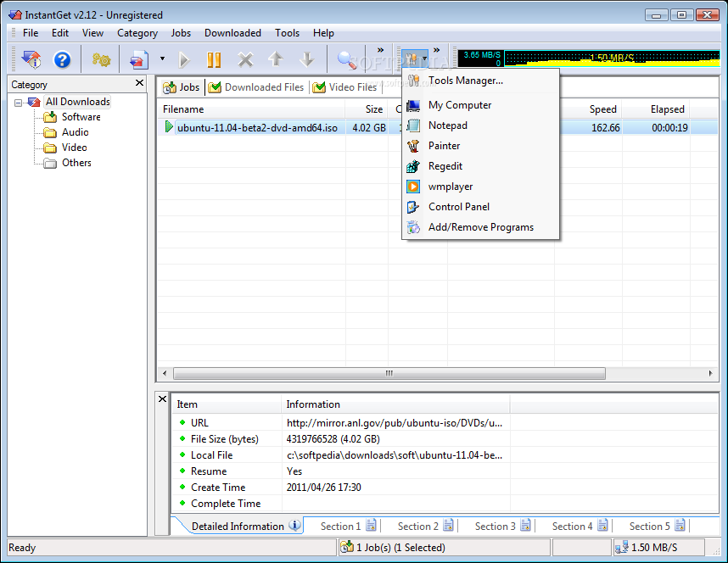Select the Section 4 tab
This screenshot has width=728, height=563.
pyautogui.click(x=580, y=526)
